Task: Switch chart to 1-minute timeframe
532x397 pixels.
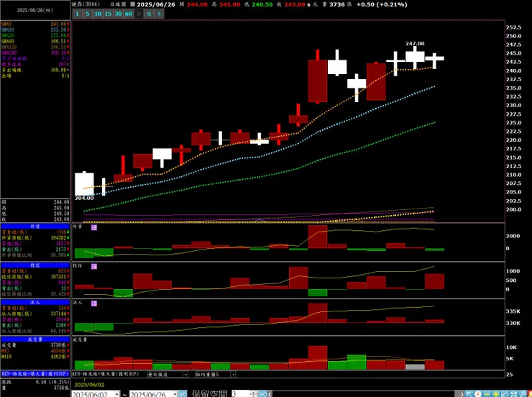Action: [78, 14]
